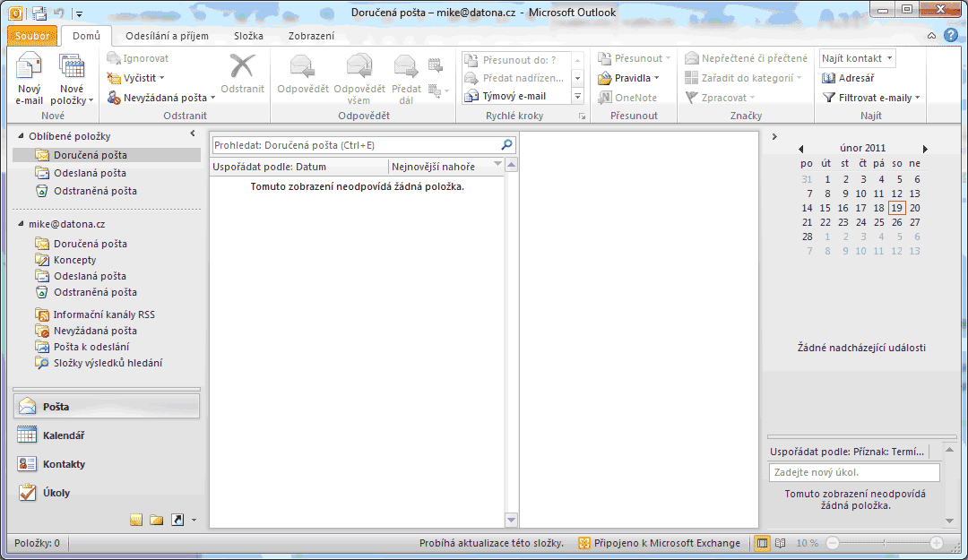Minimize the navigation pane arrow
Screen dimensions: 968x560
(193, 134)
